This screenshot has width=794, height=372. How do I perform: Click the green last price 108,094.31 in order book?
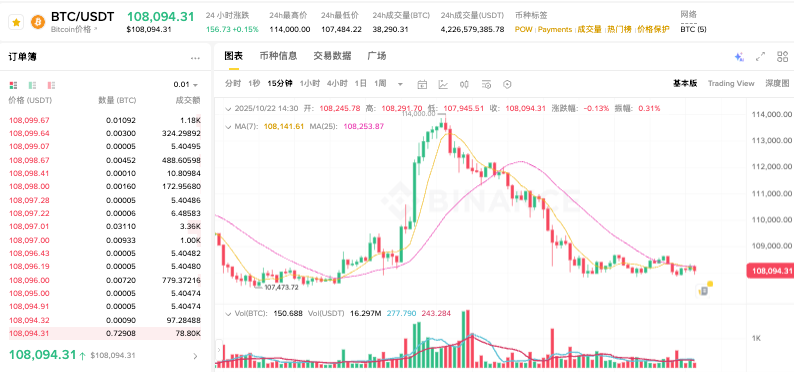tap(43, 354)
